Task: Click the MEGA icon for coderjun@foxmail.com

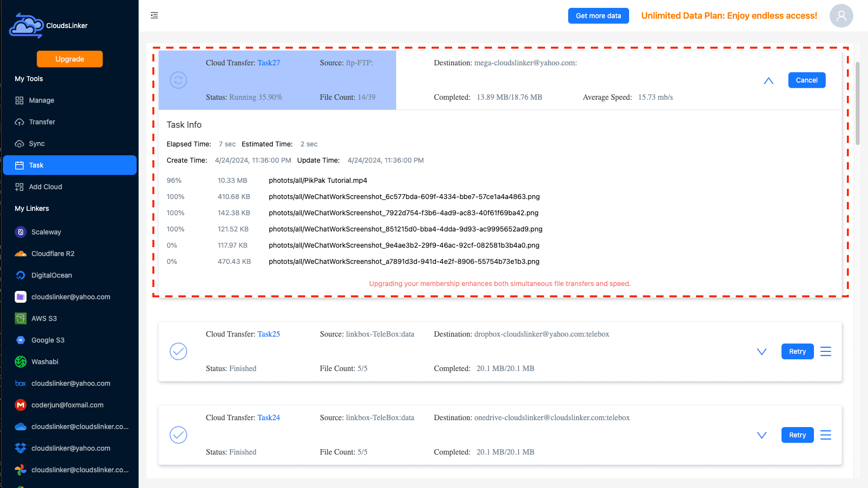Action: (21, 405)
